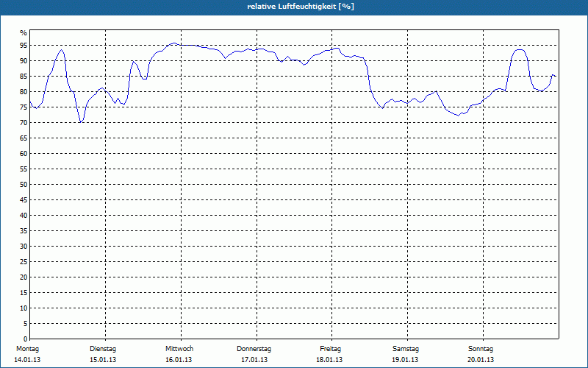Click the y-axis value 50
Viewport: 588px width, 368px height.
[x=24, y=185]
